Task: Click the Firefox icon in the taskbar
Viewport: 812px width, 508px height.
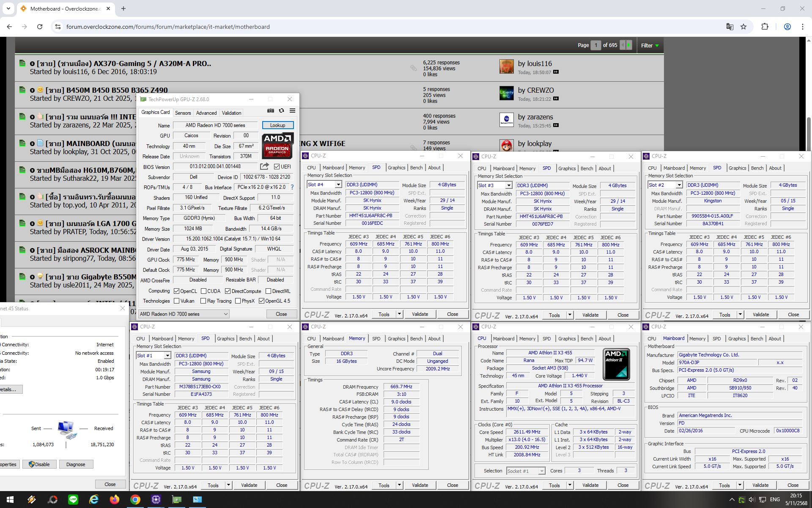Action: [x=115, y=500]
